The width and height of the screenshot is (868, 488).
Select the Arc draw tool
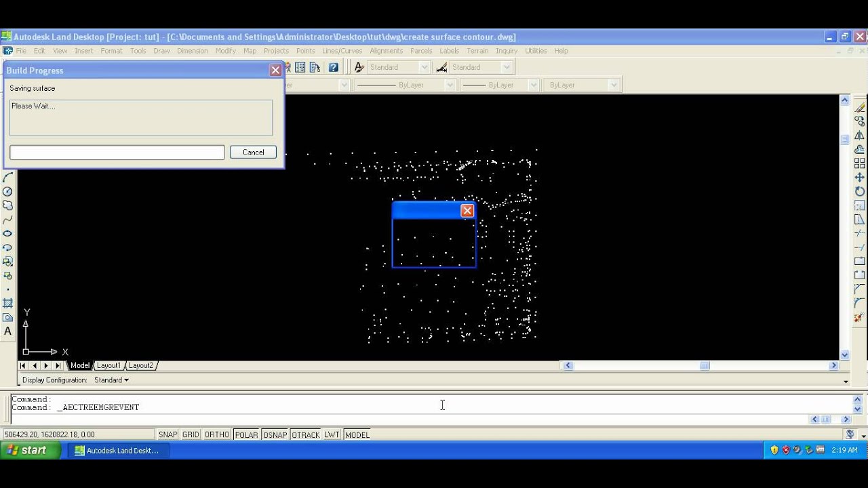pyautogui.click(x=8, y=178)
